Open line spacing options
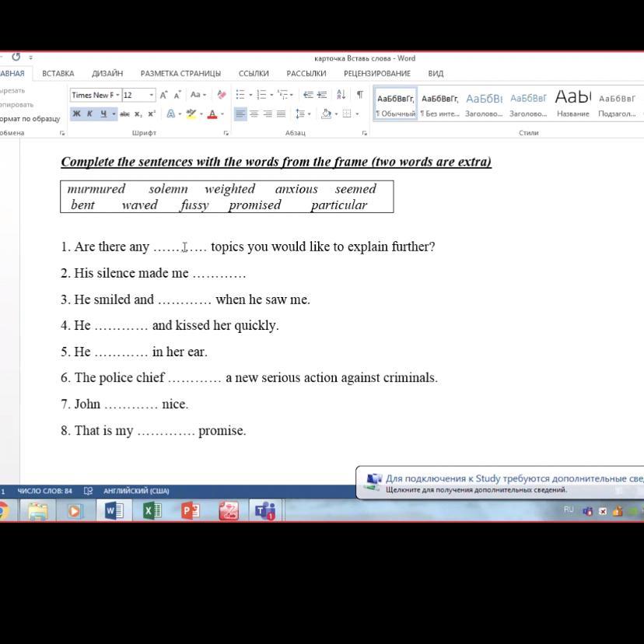The width and height of the screenshot is (644, 644). 300,114
